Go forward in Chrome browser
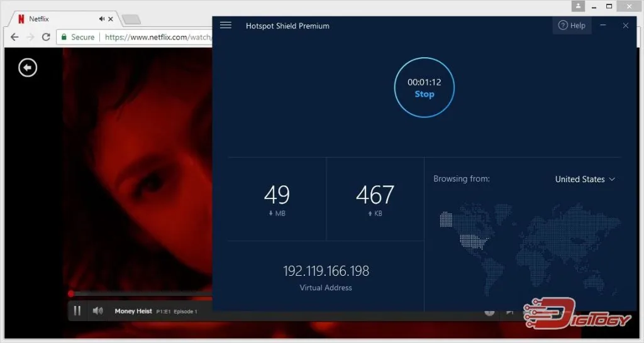644x343 pixels. click(30, 37)
